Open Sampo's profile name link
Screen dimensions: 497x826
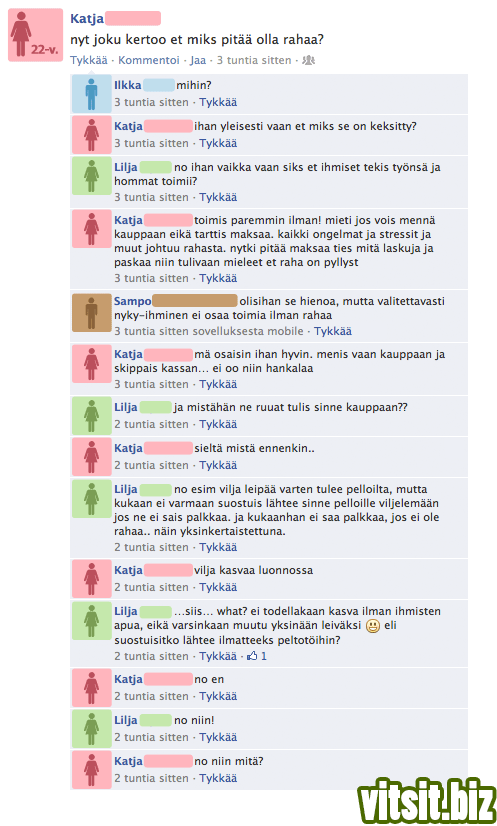[133, 301]
